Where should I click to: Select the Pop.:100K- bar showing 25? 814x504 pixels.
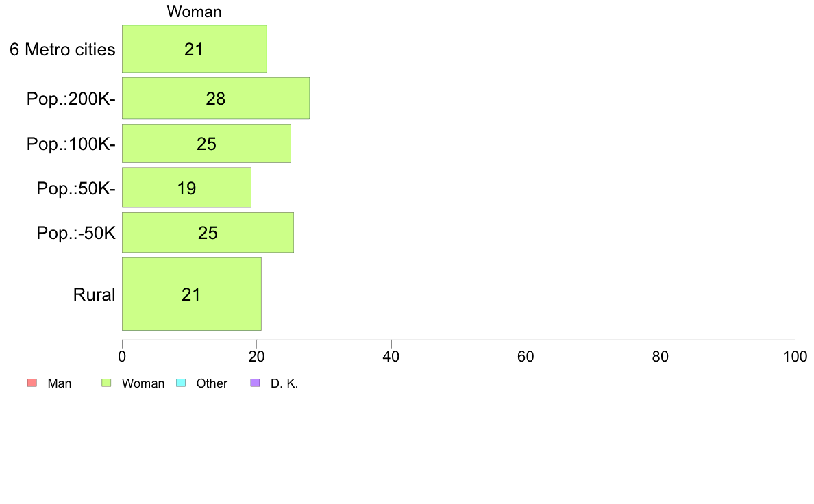[x=207, y=144]
